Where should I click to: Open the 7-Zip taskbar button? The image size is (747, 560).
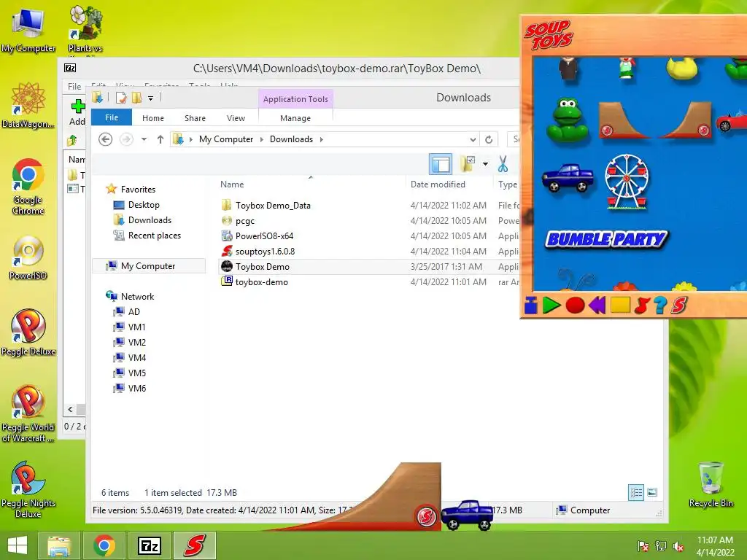click(x=149, y=545)
